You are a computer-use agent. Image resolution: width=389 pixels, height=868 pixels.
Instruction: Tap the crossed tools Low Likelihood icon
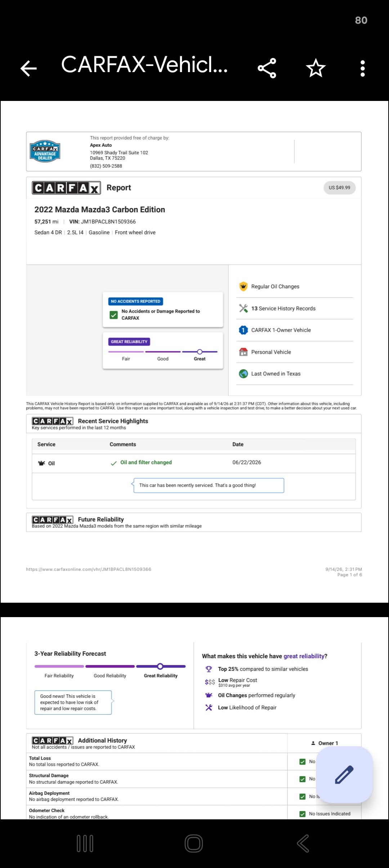coord(209,708)
